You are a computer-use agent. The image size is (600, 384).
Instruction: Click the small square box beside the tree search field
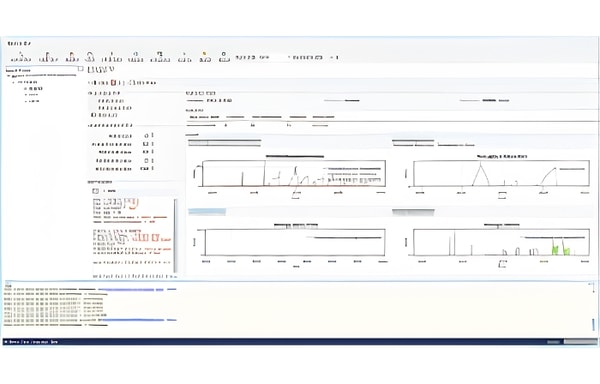point(80,69)
